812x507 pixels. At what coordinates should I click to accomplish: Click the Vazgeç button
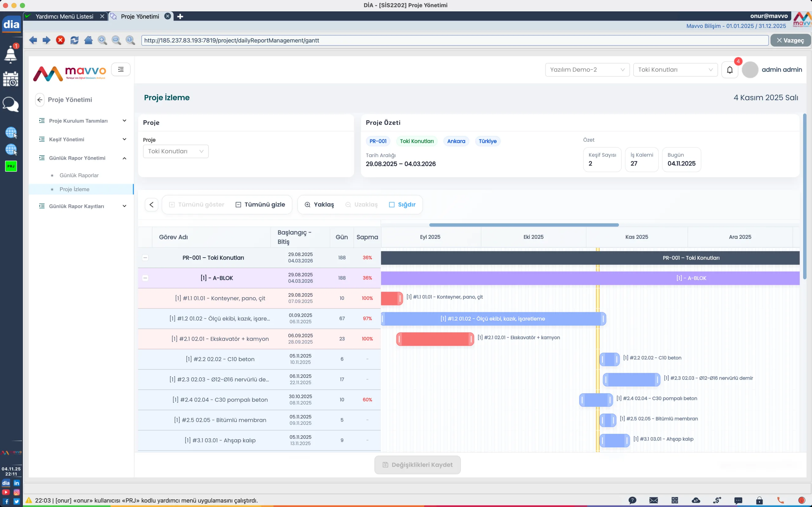click(790, 40)
